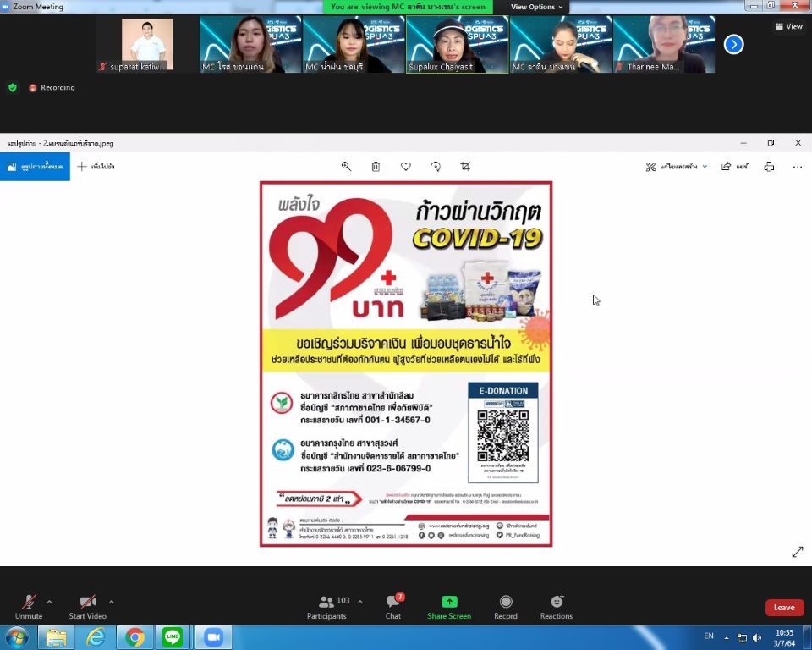Viewport: 812px width, 650px height.
Task: Click the Share Screen button
Action: click(449, 607)
